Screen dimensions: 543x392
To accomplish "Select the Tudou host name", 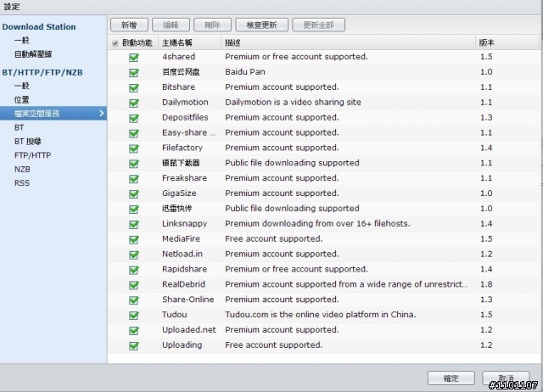I will pyautogui.click(x=175, y=315).
